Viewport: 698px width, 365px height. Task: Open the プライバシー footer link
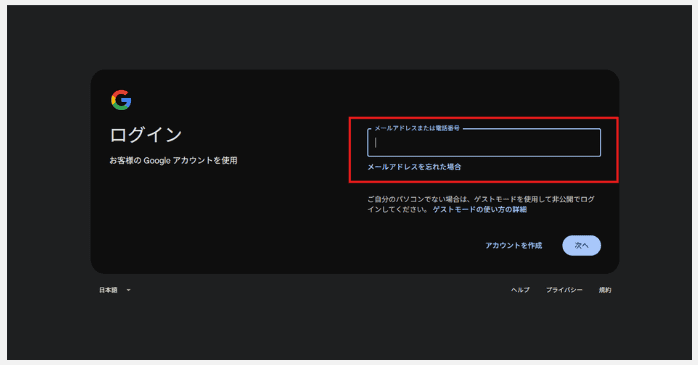tap(564, 290)
